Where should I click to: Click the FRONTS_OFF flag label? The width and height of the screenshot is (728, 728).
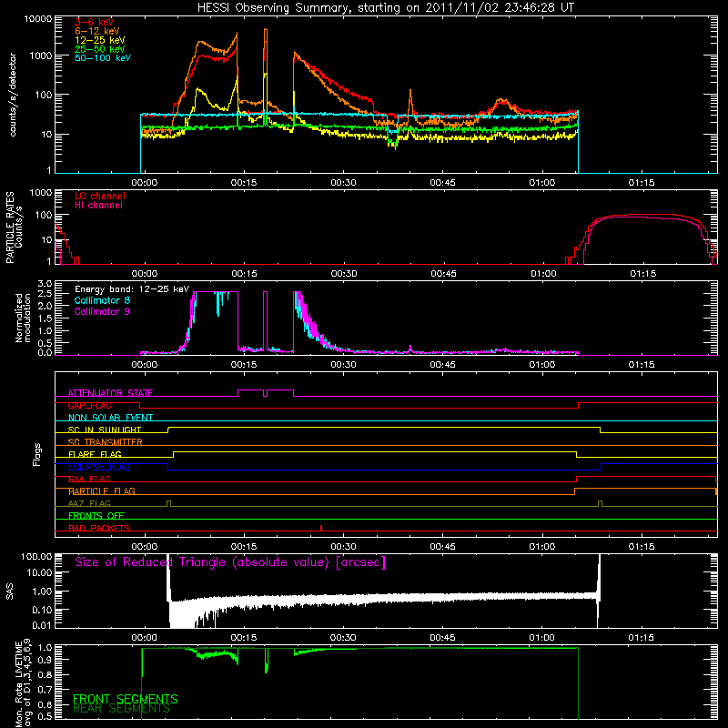point(96,515)
